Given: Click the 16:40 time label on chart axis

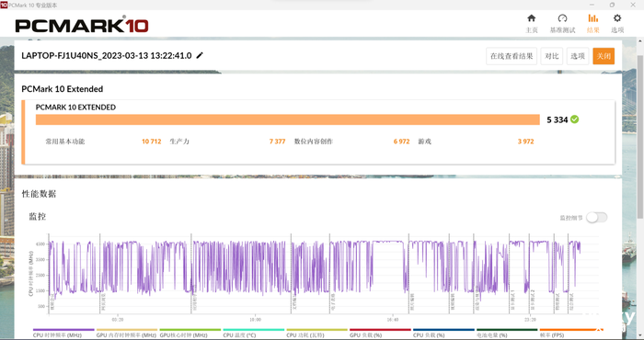Looking at the screenshot, I should [392, 320].
